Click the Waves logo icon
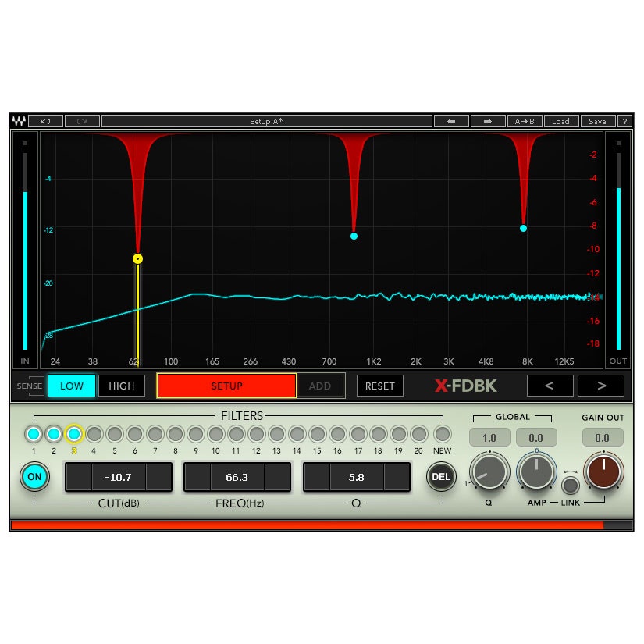644x644 pixels. (x=19, y=121)
